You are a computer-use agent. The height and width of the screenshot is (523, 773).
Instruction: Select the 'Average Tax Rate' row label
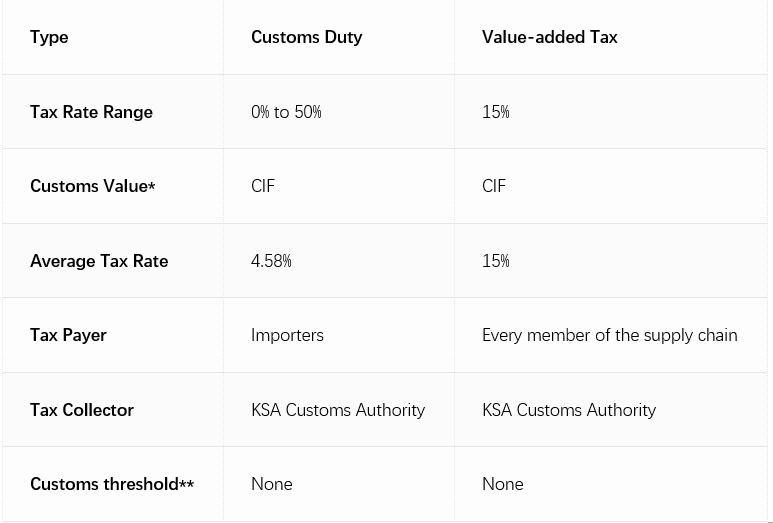pos(99,261)
